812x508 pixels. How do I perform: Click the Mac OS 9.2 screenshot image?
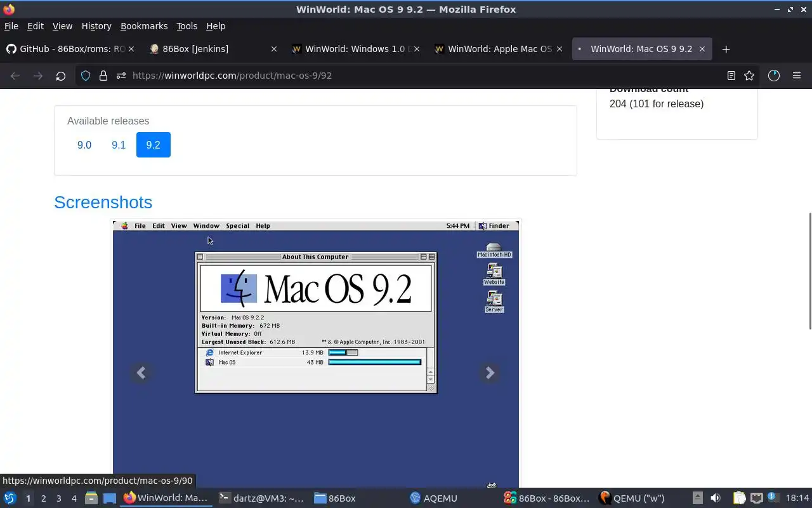click(x=316, y=354)
